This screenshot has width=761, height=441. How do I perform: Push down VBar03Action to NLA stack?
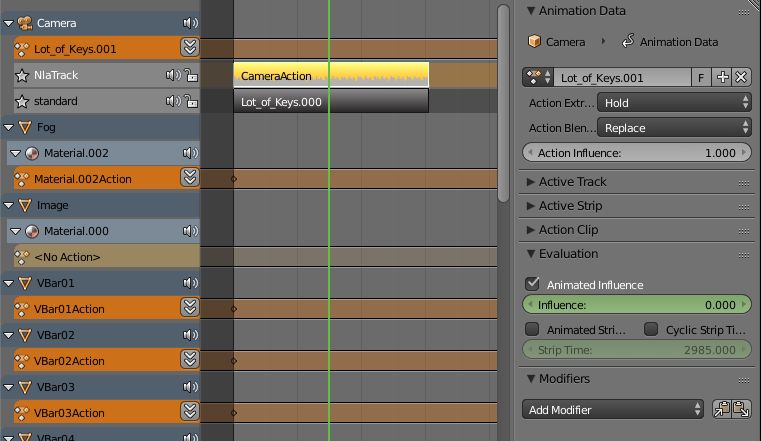[x=190, y=411]
